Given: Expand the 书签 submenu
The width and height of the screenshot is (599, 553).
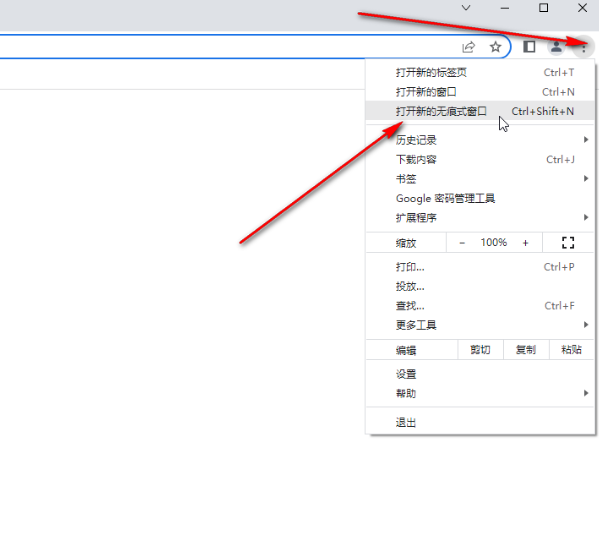Looking at the screenshot, I should (x=480, y=179).
